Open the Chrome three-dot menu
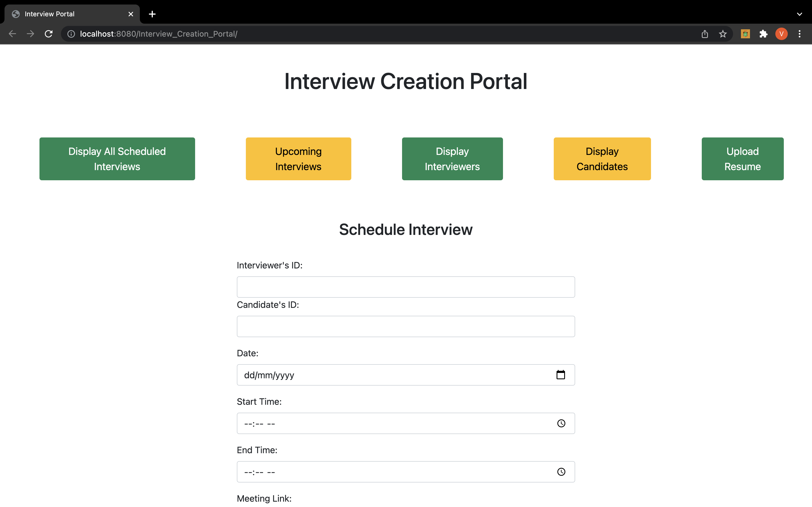This screenshot has height=507, width=812. click(800, 34)
